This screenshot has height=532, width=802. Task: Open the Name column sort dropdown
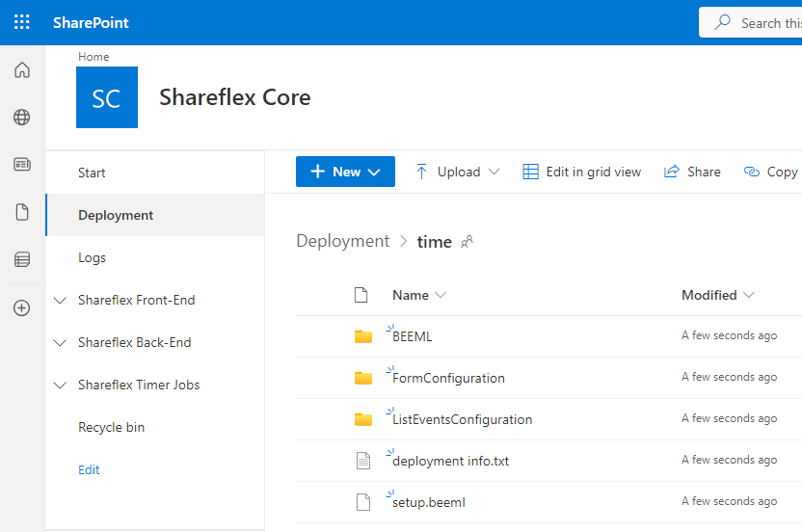click(x=441, y=295)
